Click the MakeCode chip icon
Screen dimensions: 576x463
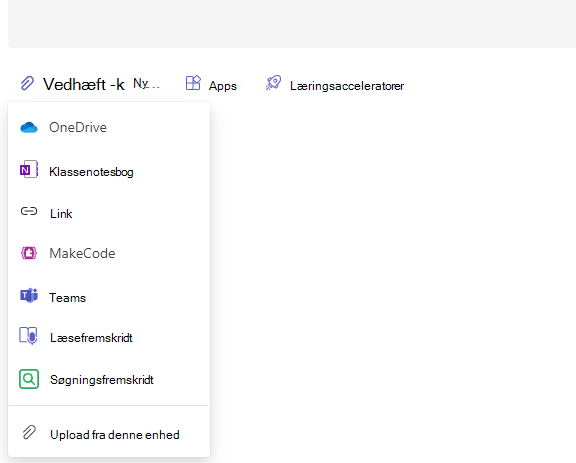tap(29, 253)
